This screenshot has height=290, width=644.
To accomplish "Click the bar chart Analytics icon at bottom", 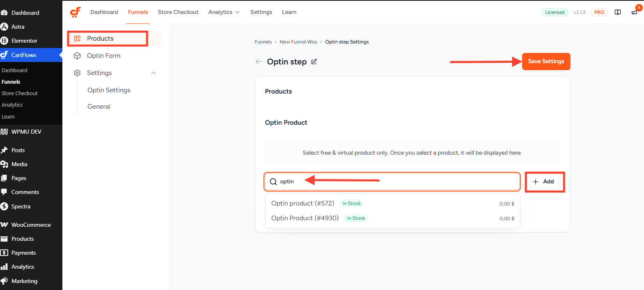I will tap(4, 267).
